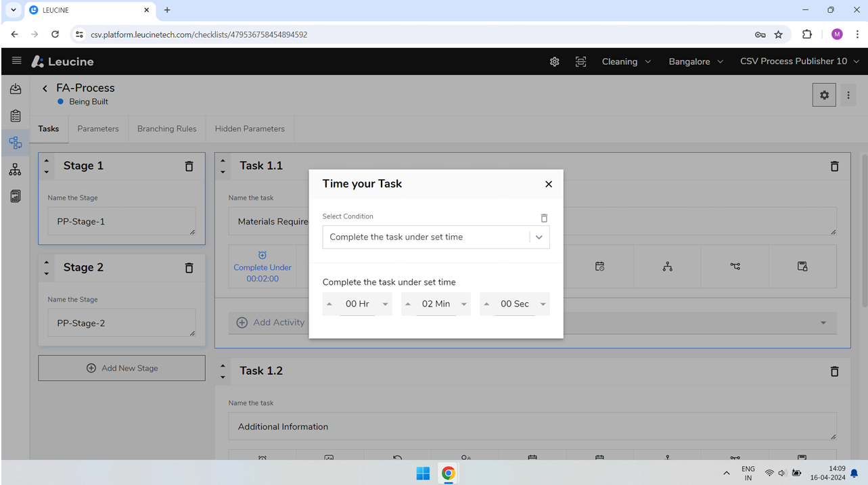Switch to the Hidden Parameters tab
868x485 pixels.
click(250, 129)
